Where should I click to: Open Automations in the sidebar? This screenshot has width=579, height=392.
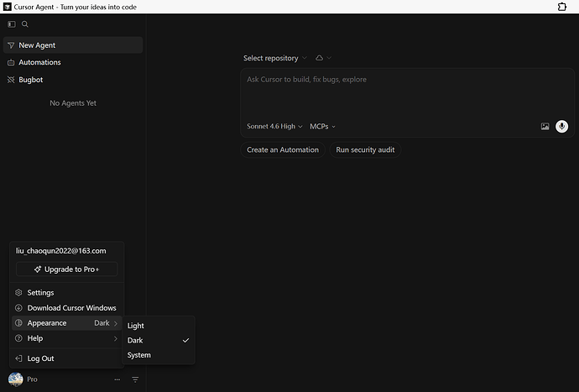click(x=73, y=62)
